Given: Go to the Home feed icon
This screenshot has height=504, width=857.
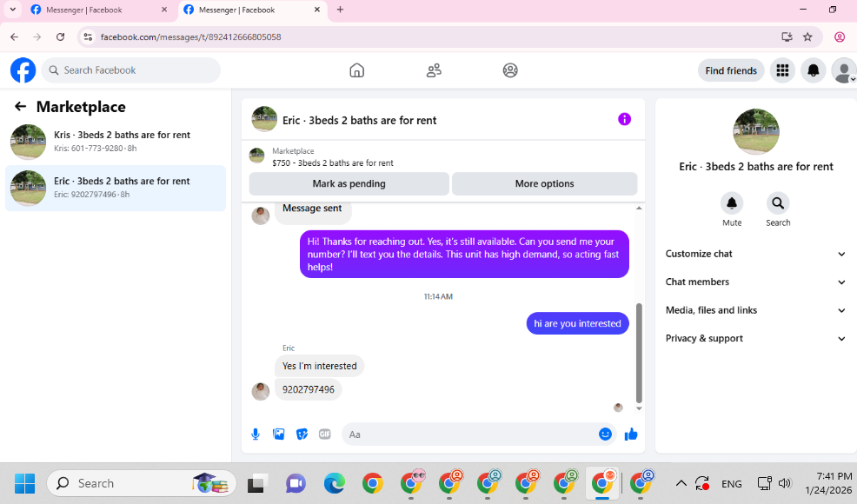Looking at the screenshot, I should tap(357, 70).
